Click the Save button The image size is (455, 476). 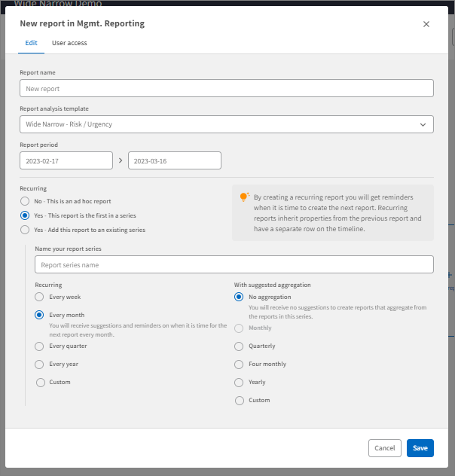pos(420,448)
